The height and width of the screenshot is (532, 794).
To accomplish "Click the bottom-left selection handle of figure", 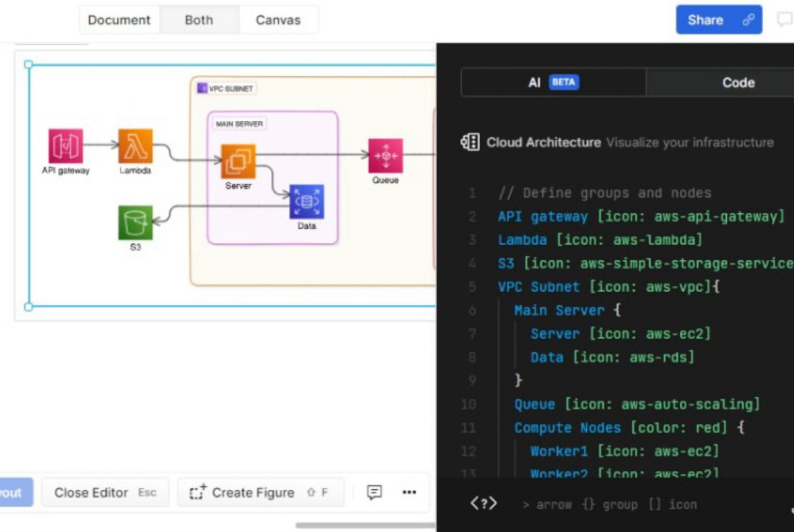I will [x=28, y=306].
